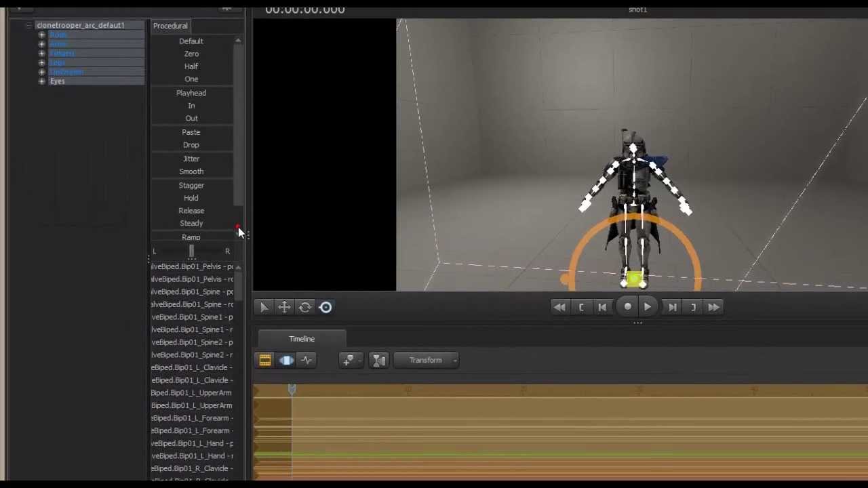Step to the next frame
Screen dimensions: 868x488
[672, 307]
